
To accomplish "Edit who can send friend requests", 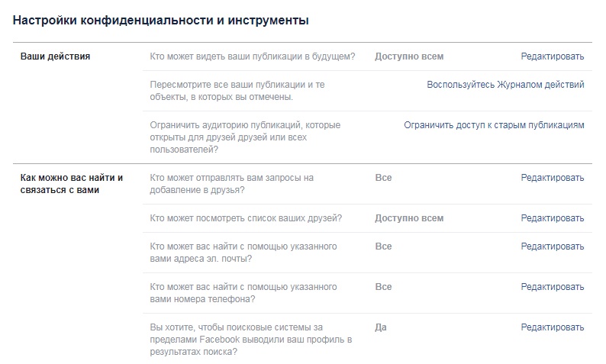I will pos(553,178).
